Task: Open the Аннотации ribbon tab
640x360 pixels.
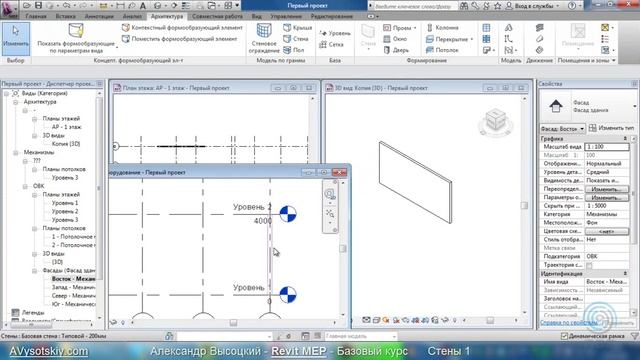Action: [99, 16]
